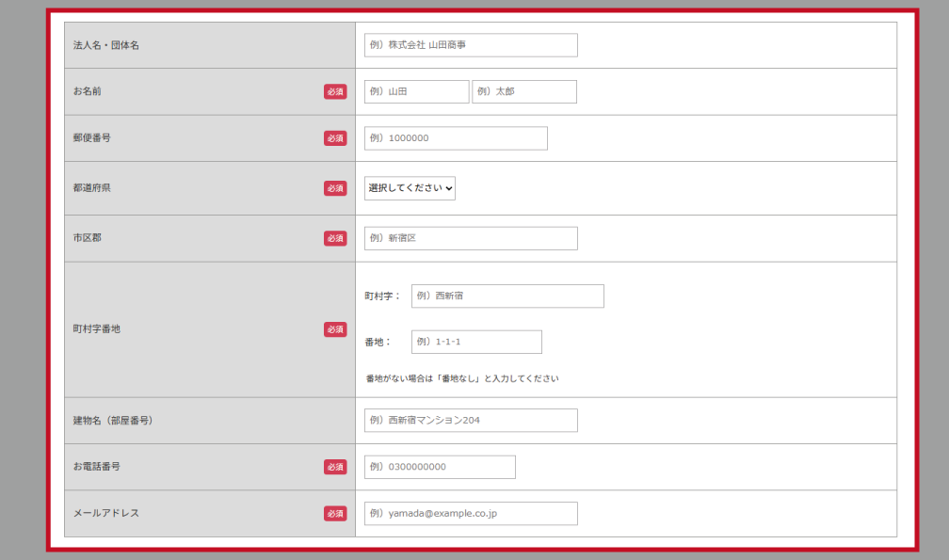The width and height of the screenshot is (949, 560).
Task: Click the 必須 badge beside お名前
Action: coord(335,91)
